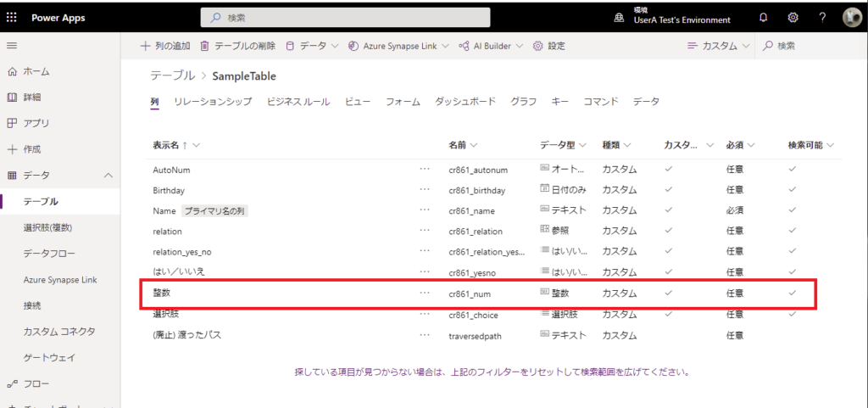Viewport: 868px width, 408px height.
Task: Open more options for relation_yes_no row
Action: coord(425,251)
